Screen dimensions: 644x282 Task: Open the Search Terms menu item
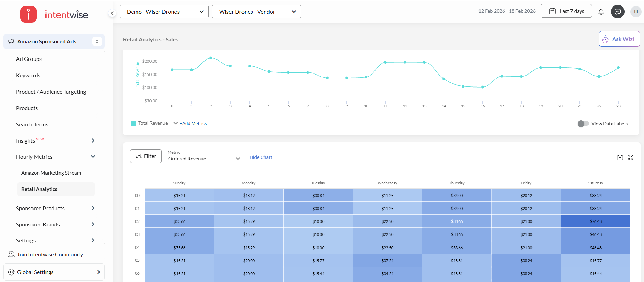(32, 124)
